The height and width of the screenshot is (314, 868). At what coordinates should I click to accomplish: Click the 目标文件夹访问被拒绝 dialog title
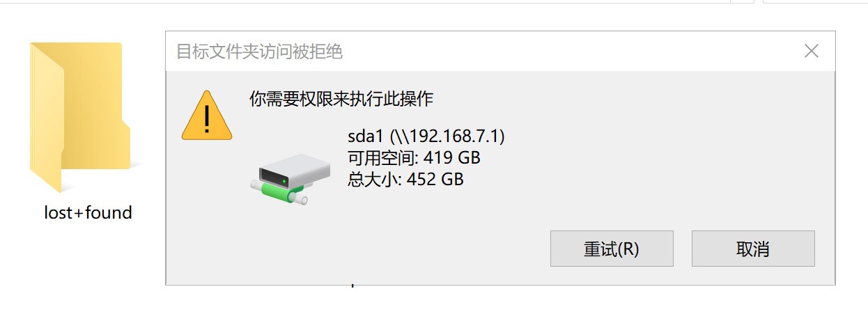pos(259,52)
